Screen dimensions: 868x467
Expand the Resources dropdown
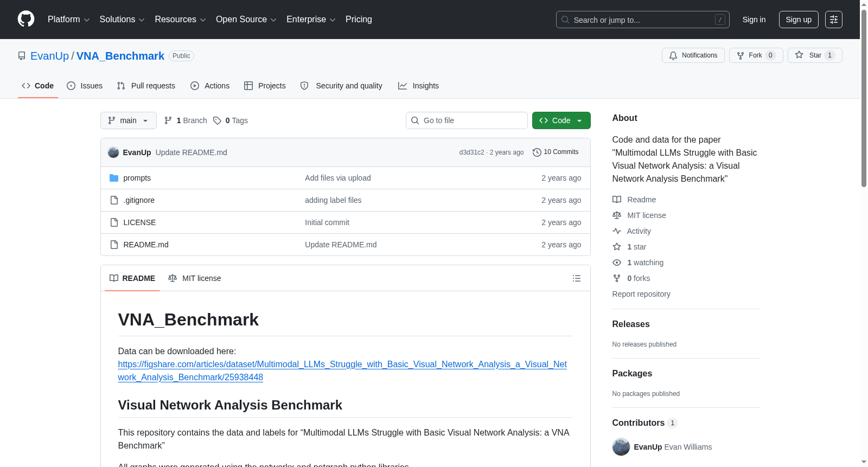tap(180, 20)
